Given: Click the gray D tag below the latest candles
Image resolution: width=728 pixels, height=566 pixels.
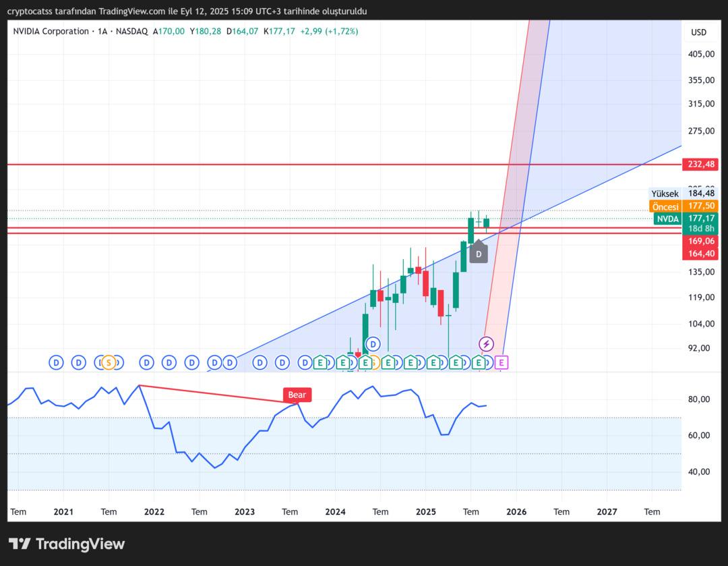Looking at the screenshot, I should click(x=479, y=253).
